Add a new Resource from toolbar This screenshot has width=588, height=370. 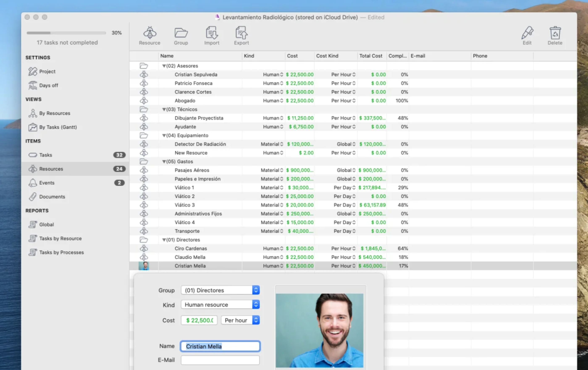click(150, 36)
